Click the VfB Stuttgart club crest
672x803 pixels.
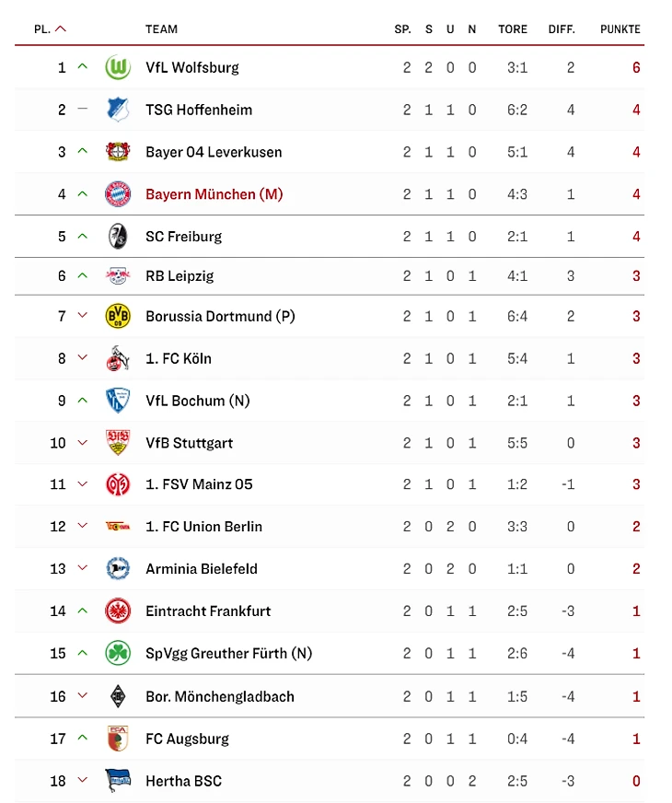(118, 443)
